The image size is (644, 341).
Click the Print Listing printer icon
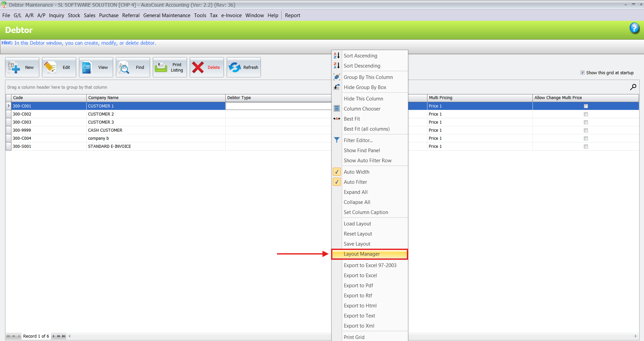pos(161,68)
